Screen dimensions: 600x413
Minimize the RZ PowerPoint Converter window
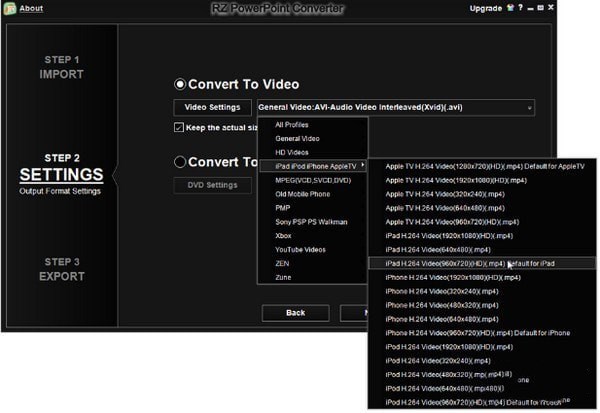coord(530,8)
